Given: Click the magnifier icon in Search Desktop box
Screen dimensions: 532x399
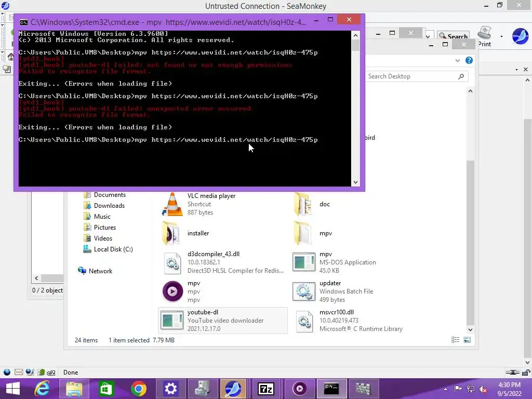Looking at the screenshot, I should tap(461, 76).
